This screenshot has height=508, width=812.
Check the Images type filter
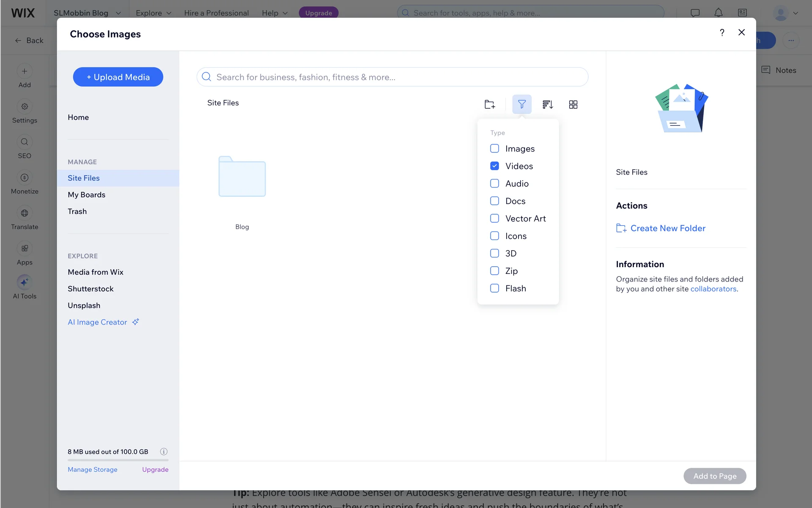pos(494,149)
